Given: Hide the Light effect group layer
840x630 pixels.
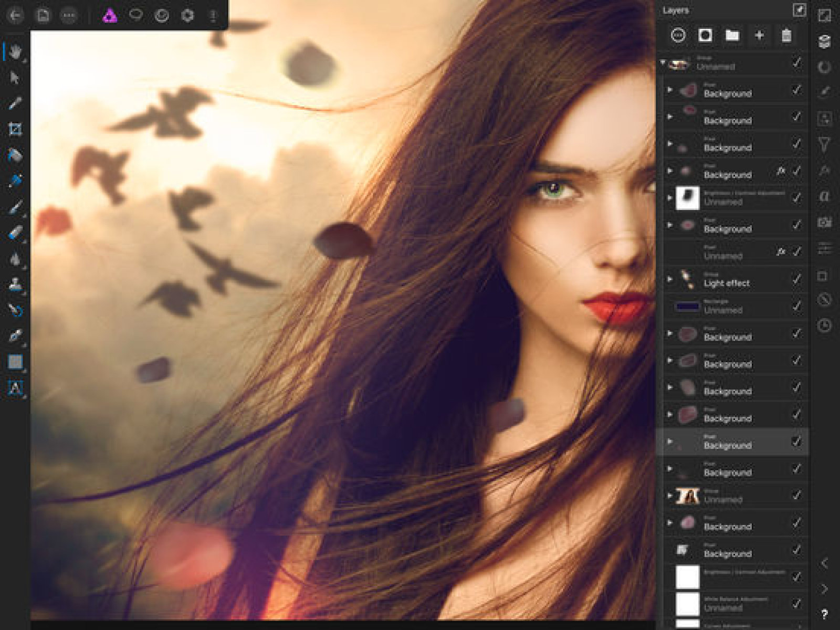Looking at the screenshot, I should pyautogui.click(x=796, y=279).
